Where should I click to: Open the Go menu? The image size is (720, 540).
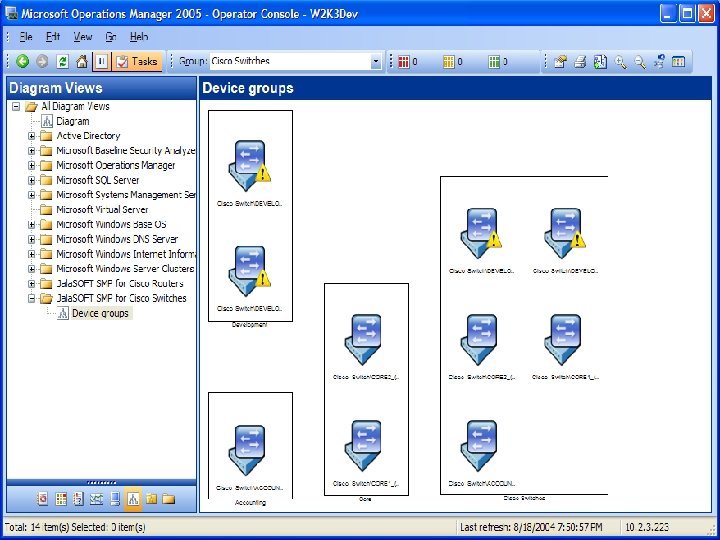coord(111,37)
